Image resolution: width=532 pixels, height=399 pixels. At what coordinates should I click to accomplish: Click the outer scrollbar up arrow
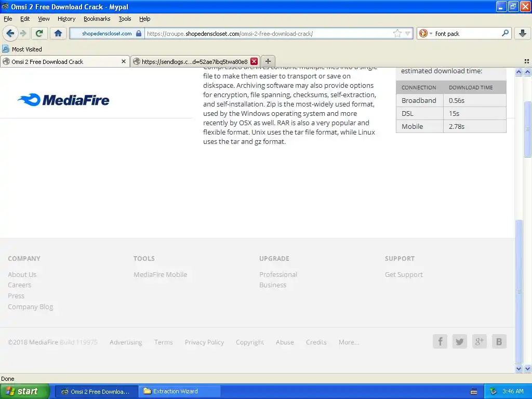coord(527,72)
